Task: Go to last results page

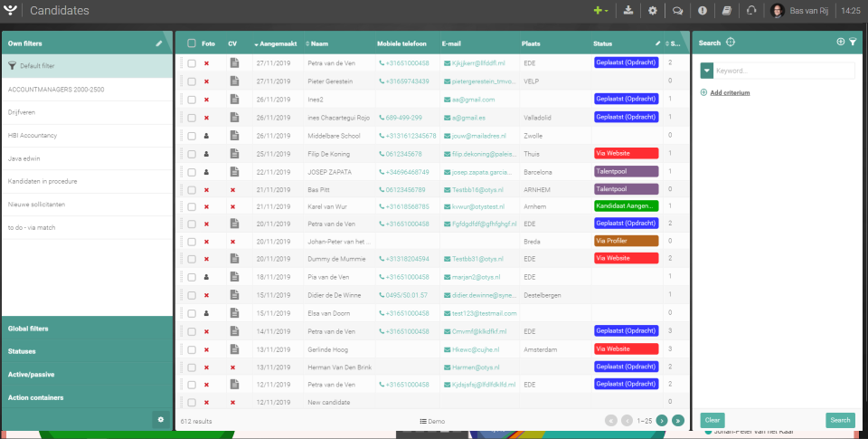Action: coord(678,421)
